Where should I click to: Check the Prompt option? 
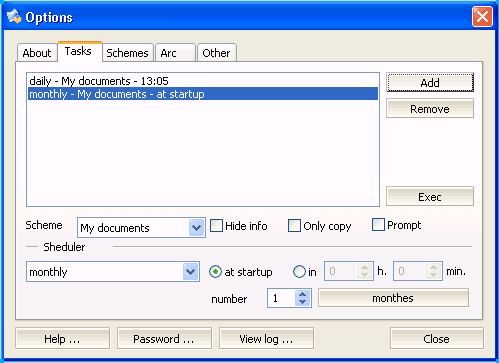[378, 225]
